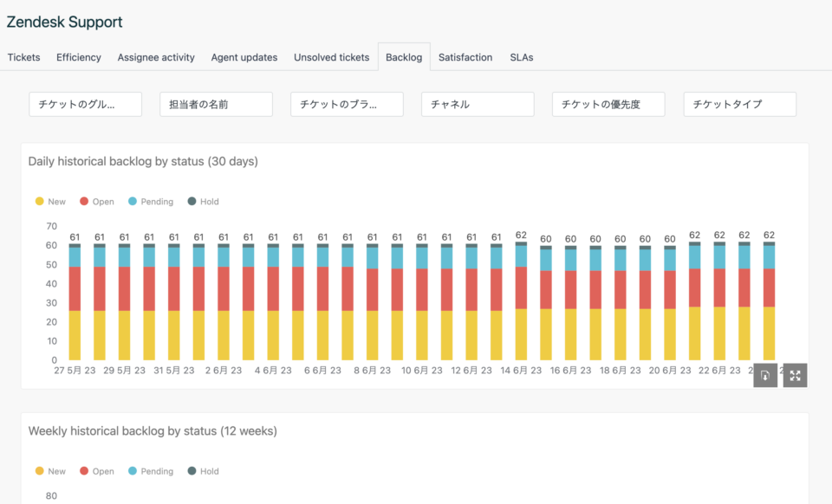This screenshot has height=504, width=832.
Task: Open the 担当者の名前 filter dropdown
Action: click(x=216, y=103)
